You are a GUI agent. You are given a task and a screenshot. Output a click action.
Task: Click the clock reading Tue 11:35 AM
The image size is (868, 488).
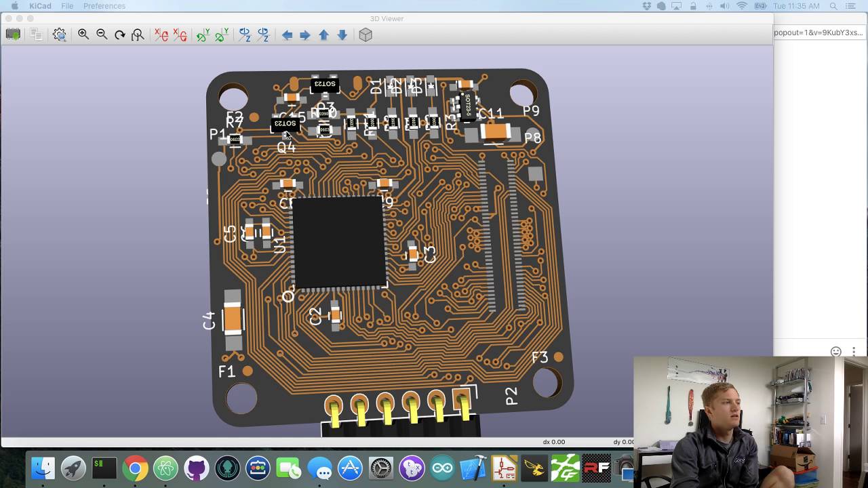[796, 6]
